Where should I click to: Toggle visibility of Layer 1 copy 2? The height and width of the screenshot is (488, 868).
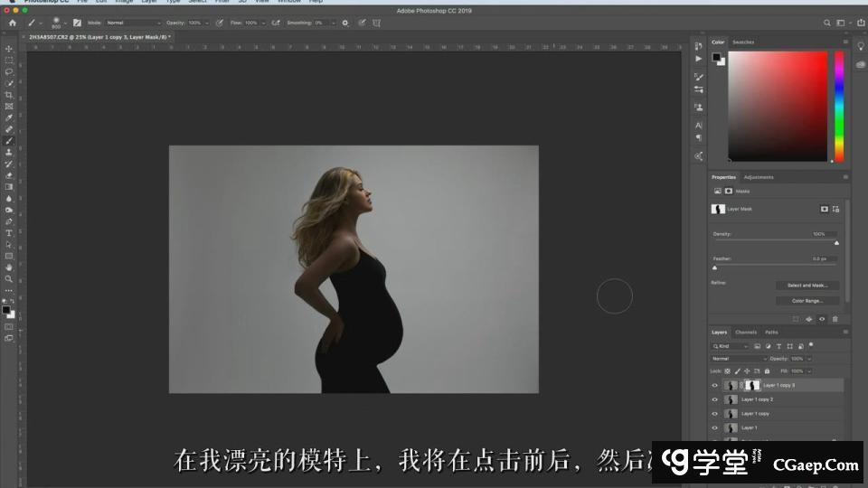click(714, 399)
